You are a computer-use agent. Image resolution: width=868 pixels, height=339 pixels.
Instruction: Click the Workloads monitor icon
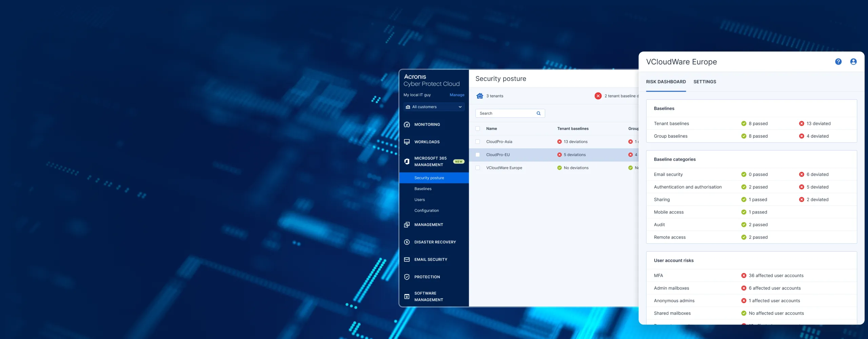(407, 142)
